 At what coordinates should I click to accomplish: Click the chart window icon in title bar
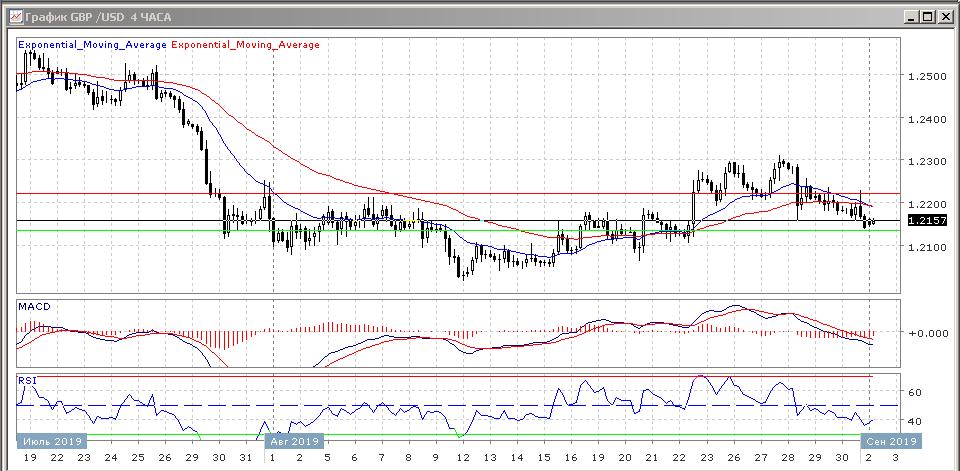pyautogui.click(x=14, y=17)
